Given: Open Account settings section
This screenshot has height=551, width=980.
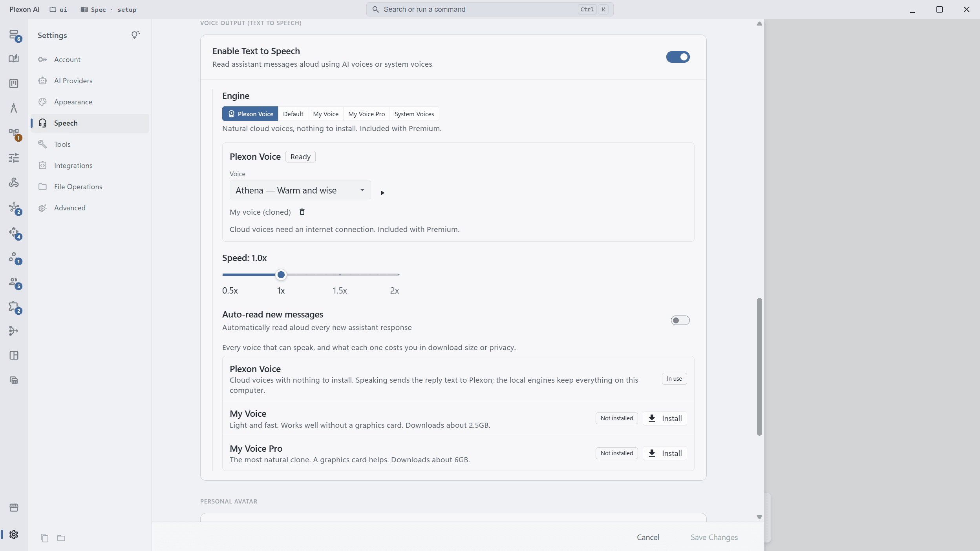Looking at the screenshot, I should click(x=90, y=60).
